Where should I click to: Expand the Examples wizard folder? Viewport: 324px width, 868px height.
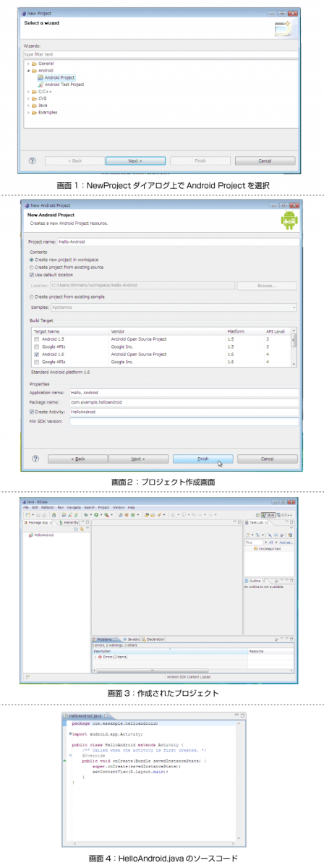[27, 112]
